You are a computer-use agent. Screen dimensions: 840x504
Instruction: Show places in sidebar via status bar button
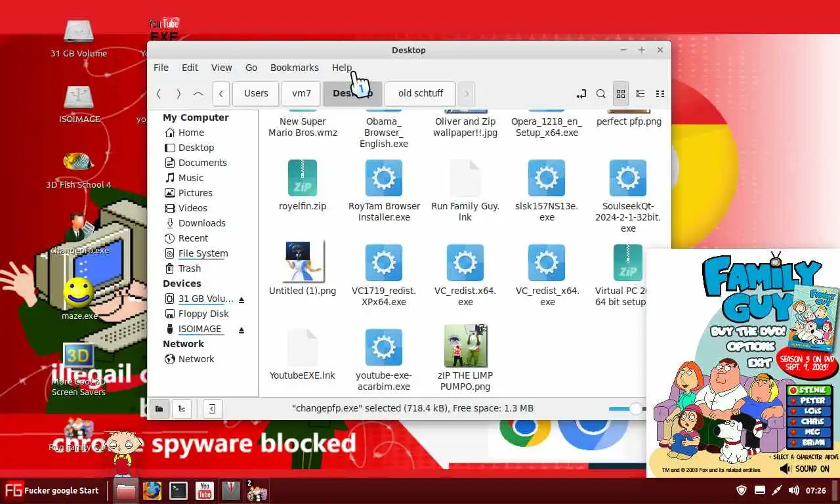[x=159, y=408]
